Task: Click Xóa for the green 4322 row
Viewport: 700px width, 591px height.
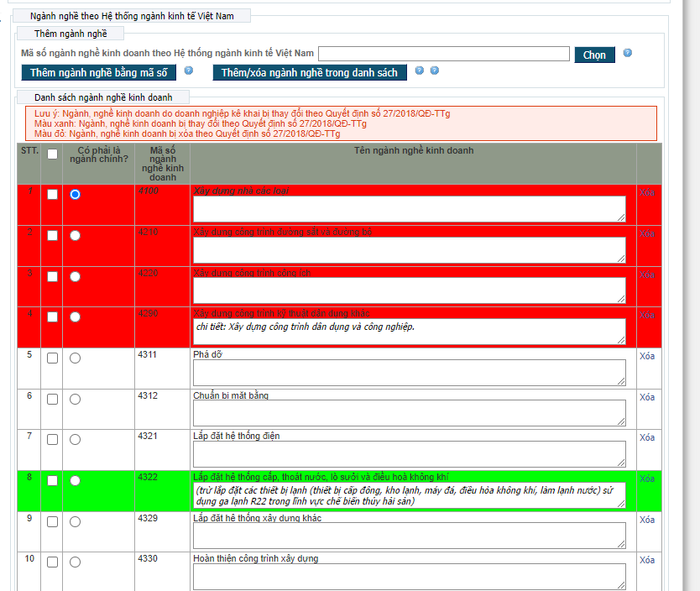Action: click(x=646, y=479)
